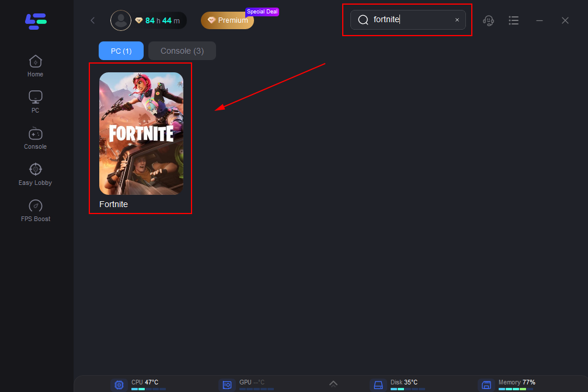Open the Home section in sidebar
This screenshot has width=588, height=392.
pos(35,66)
